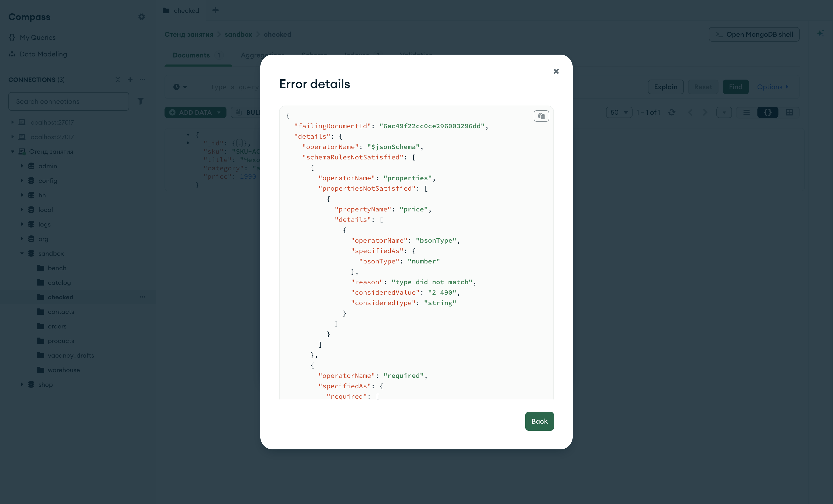Open the vacancy_drafts collection

[71, 355]
